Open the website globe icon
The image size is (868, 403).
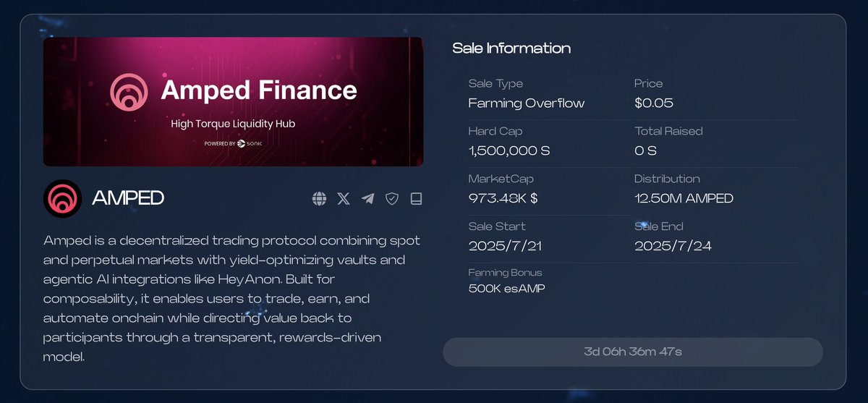click(x=319, y=198)
